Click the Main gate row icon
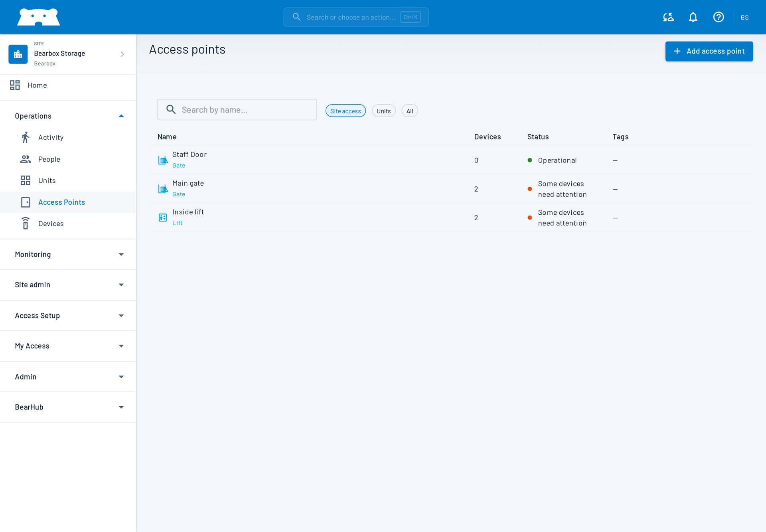The image size is (766, 532). point(163,189)
